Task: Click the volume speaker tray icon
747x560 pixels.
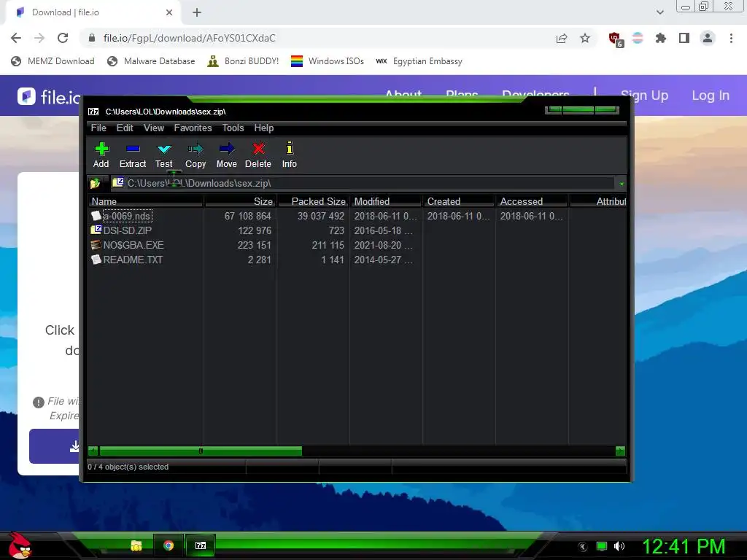Action: pos(619,547)
